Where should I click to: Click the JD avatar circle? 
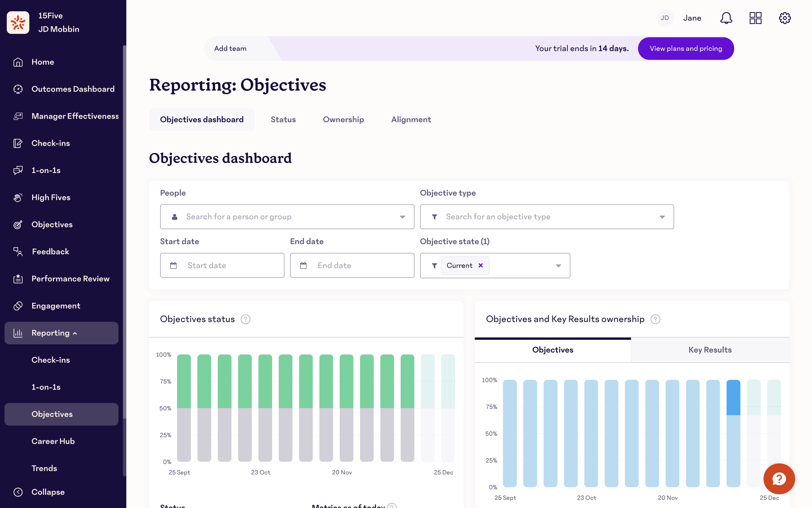[665, 18]
